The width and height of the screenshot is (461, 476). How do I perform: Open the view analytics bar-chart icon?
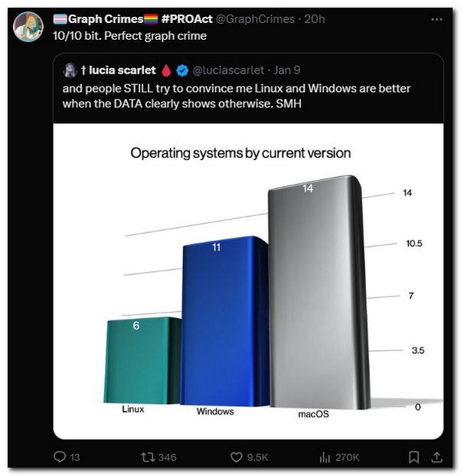325,457
